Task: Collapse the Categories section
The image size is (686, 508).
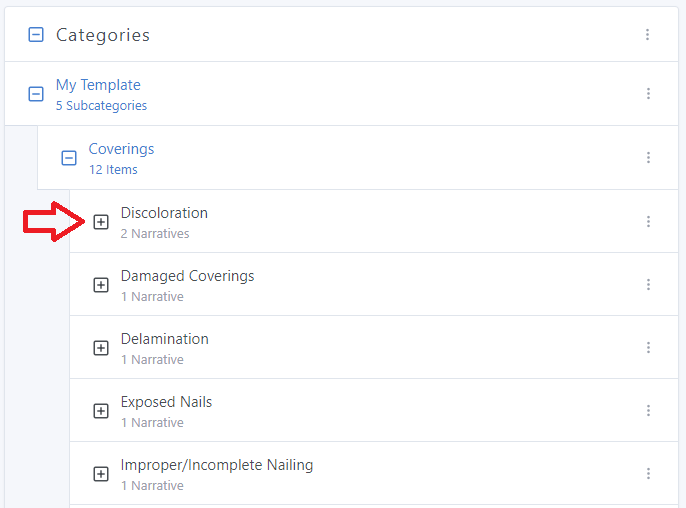Action: pyautogui.click(x=36, y=35)
